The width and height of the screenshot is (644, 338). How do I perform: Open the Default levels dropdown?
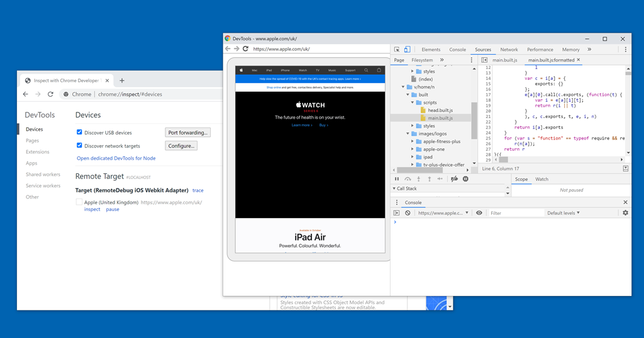563,213
